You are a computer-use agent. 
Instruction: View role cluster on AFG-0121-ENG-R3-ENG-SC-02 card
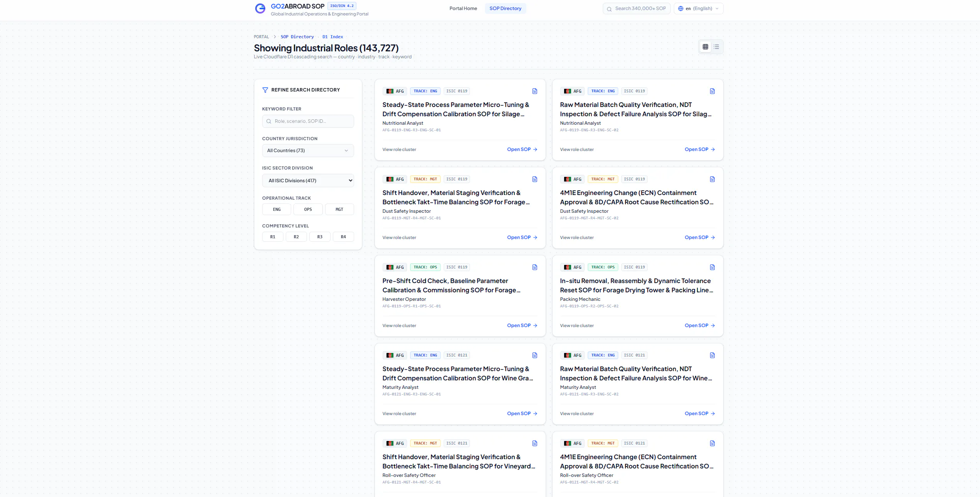577,414
